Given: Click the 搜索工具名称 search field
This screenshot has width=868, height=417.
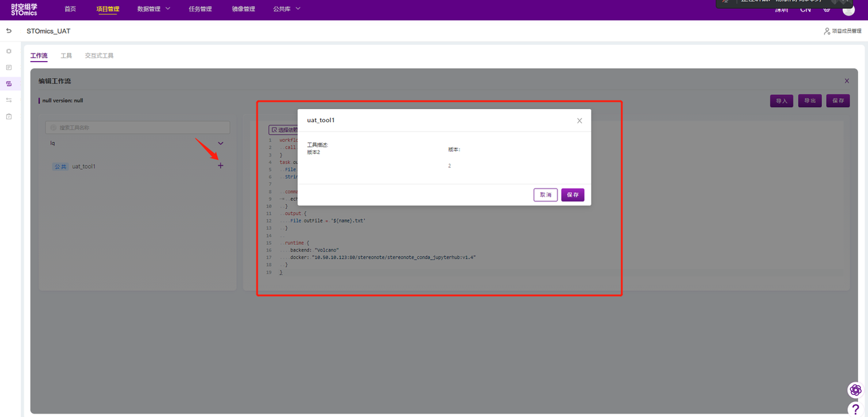Looking at the screenshot, I should click(x=138, y=127).
